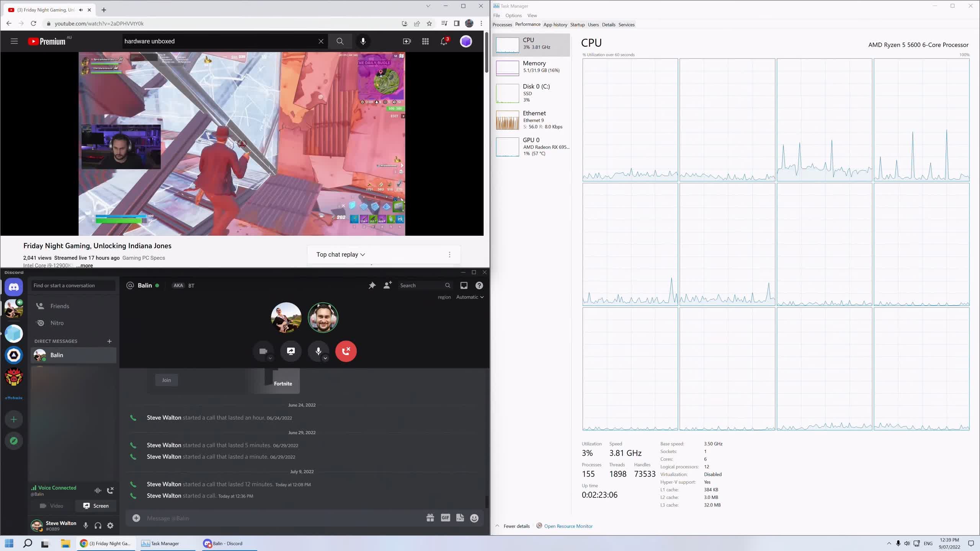Screen dimensions: 980x551
Task: Collapse Task Manager with Fewer details
Action: (x=513, y=526)
